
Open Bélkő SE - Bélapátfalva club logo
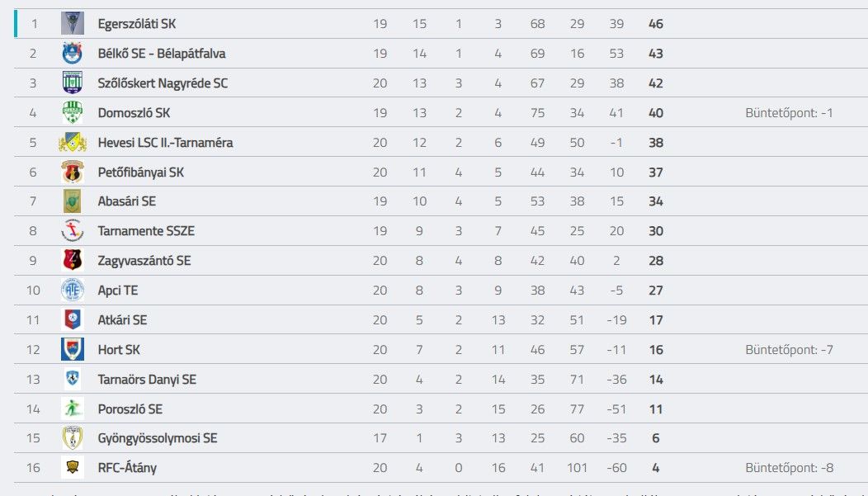coord(73,54)
